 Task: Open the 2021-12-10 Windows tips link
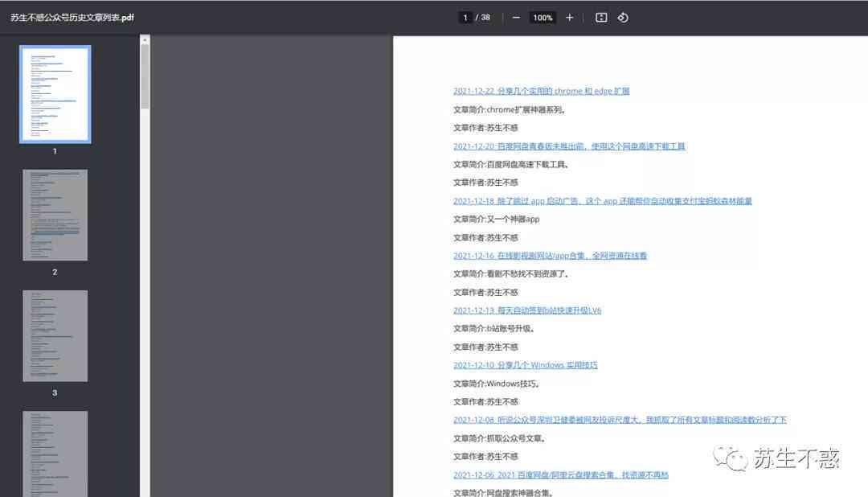click(x=526, y=365)
